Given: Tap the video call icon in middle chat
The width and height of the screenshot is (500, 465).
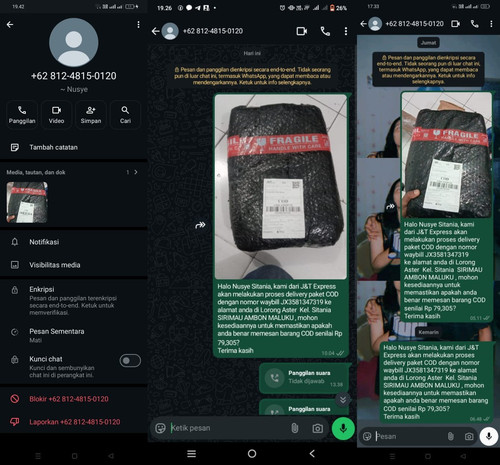Looking at the screenshot, I should [x=302, y=31].
